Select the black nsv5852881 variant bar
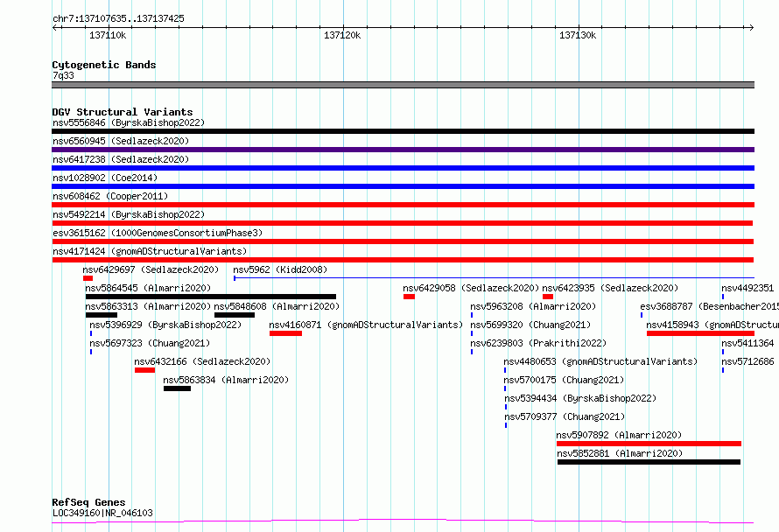779x532 pixels. point(649,462)
